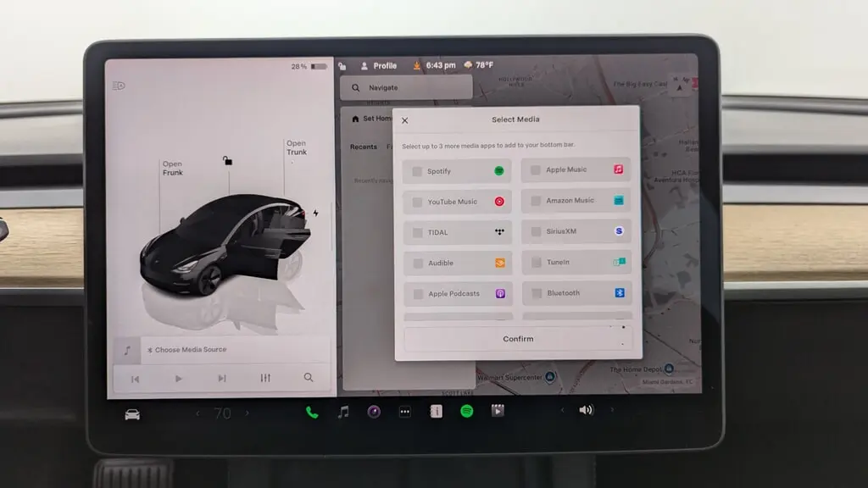Open Spotify from the bottom bar
Viewport: 868px width, 488px height.
(x=467, y=411)
